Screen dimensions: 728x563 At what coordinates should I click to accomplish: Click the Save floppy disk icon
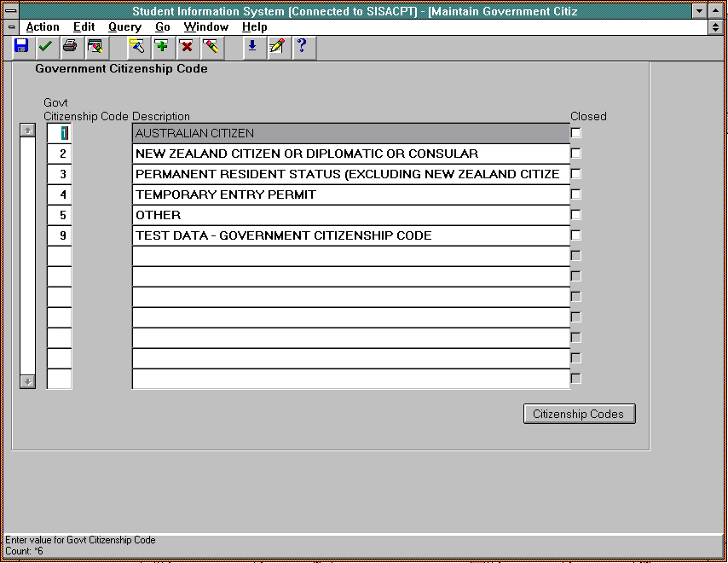click(x=21, y=46)
